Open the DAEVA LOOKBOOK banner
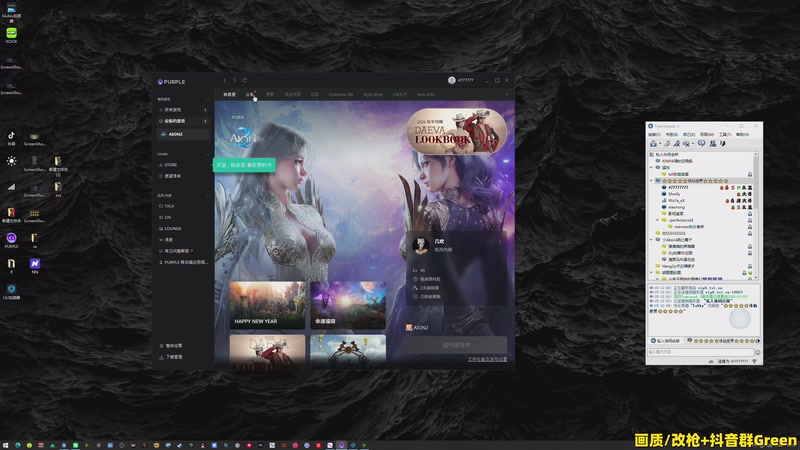The height and width of the screenshot is (450, 800). click(x=457, y=131)
